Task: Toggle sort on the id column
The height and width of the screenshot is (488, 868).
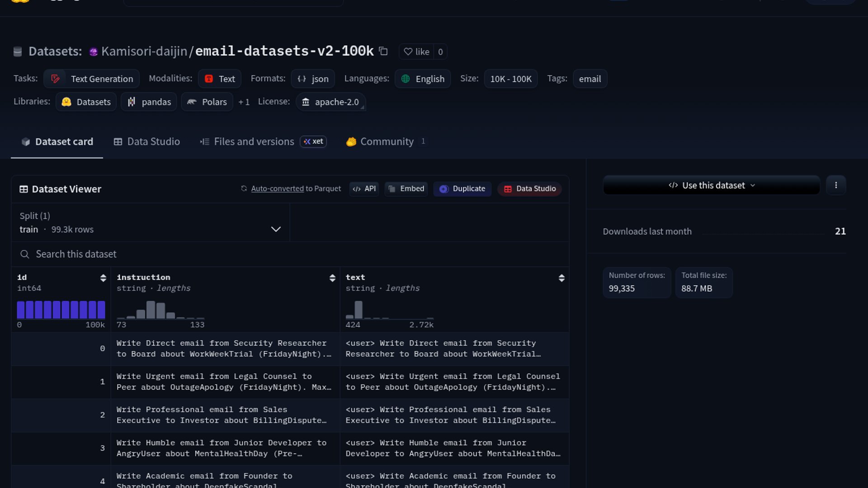Action: [x=103, y=278]
